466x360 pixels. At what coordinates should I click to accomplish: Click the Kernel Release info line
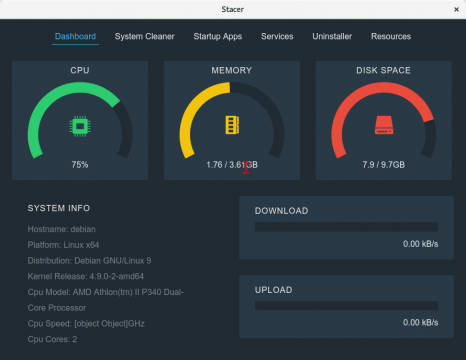pos(86,276)
